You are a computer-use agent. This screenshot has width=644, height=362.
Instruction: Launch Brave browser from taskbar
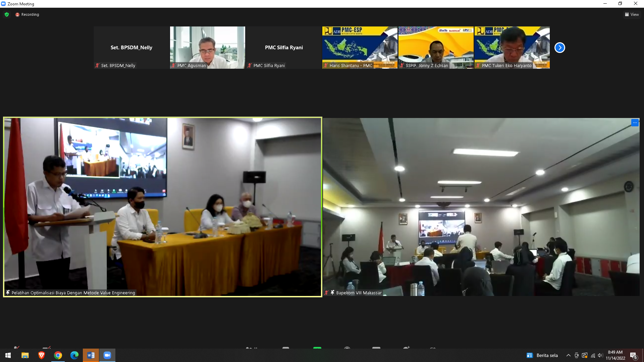41,355
